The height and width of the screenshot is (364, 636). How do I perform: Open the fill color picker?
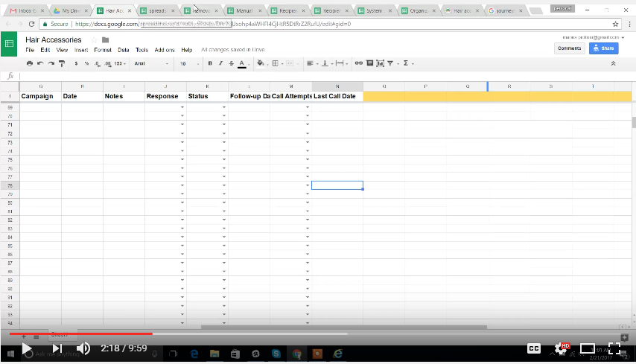pyautogui.click(x=261, y=63)
